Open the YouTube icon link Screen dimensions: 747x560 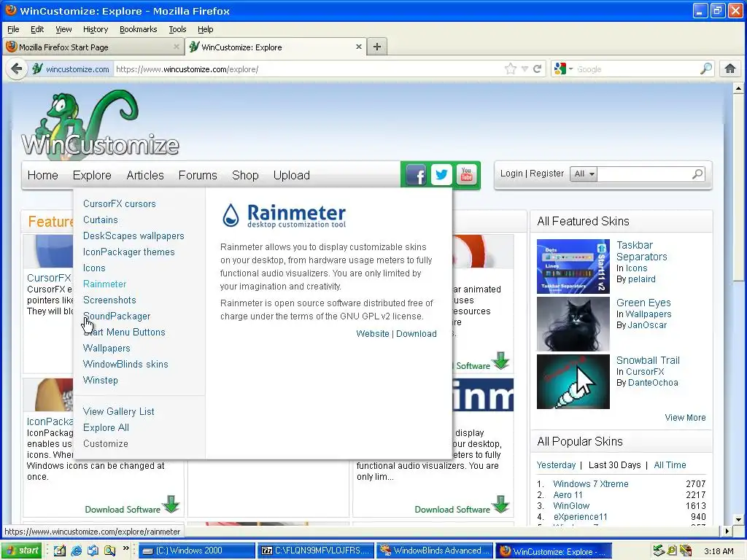click(x=466, y=175)
